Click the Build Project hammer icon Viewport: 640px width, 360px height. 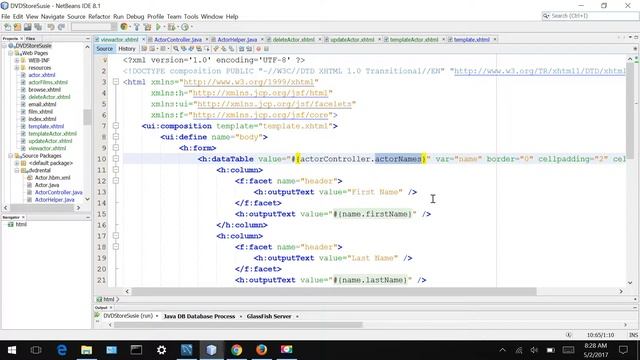click(137, 27)
